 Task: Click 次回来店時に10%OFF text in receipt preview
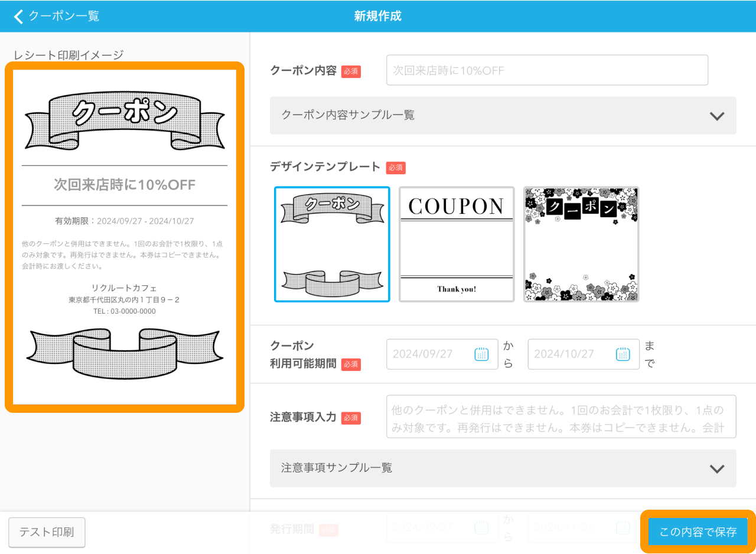(x=125, y=185)
